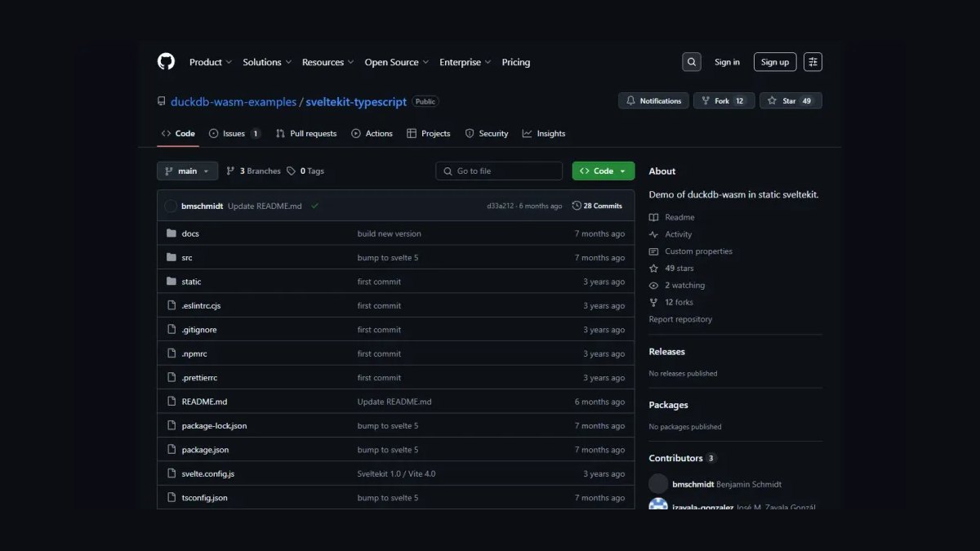Switch to the Issues tab
The image size is (980, 551).
pyautogui.click(x=234, y=134)
